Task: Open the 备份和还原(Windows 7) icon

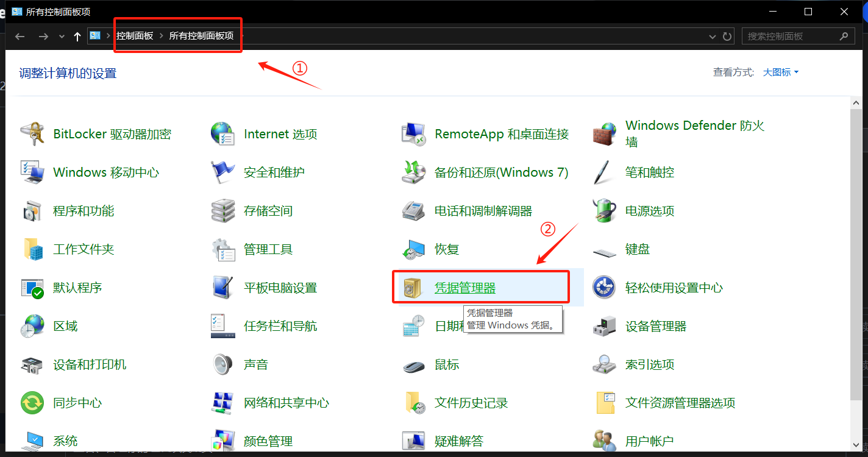Action: click(413, 172)
